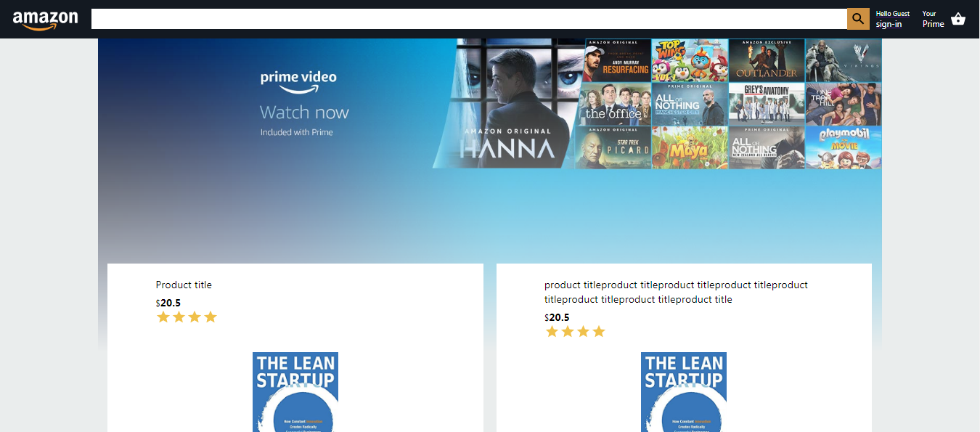This screenshot has height=432, width=980.
Task: Click Hello Guest sign-in link
Action: [892, 19]
